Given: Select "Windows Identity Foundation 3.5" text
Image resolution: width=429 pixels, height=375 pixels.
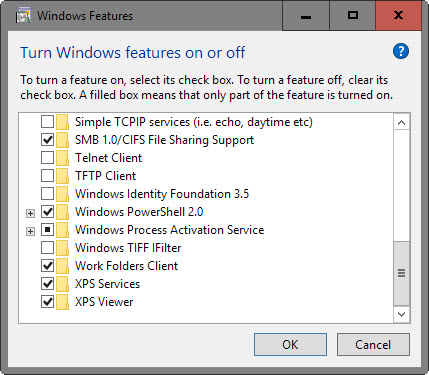Looking at the screenshot, I should pyautogui.click(x=162, y=194).
